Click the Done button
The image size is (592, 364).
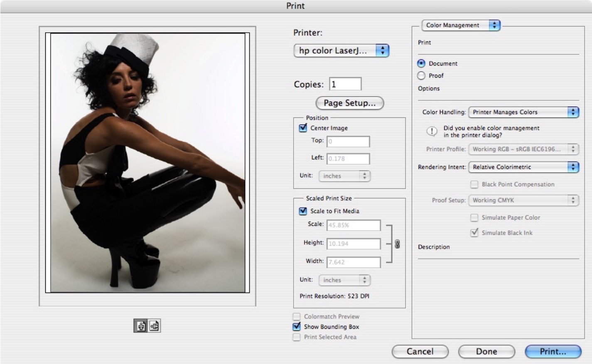point(486,352)
